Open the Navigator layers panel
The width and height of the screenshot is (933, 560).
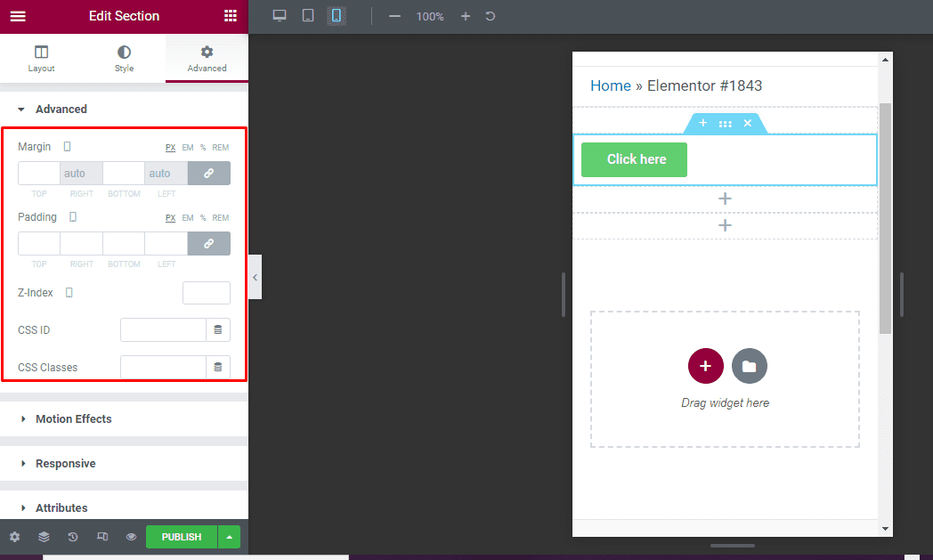tap(44, 537)
